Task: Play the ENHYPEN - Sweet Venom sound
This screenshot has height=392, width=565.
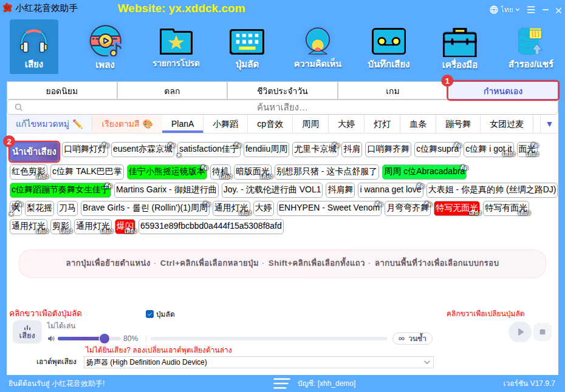Action: (329, 208)
